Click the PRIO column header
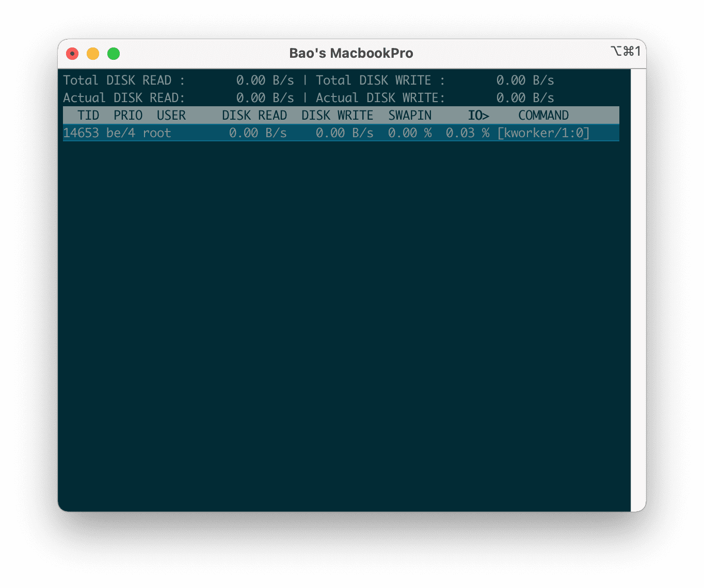704x588 pixels. pyautogui.click(x=127, y=115)
